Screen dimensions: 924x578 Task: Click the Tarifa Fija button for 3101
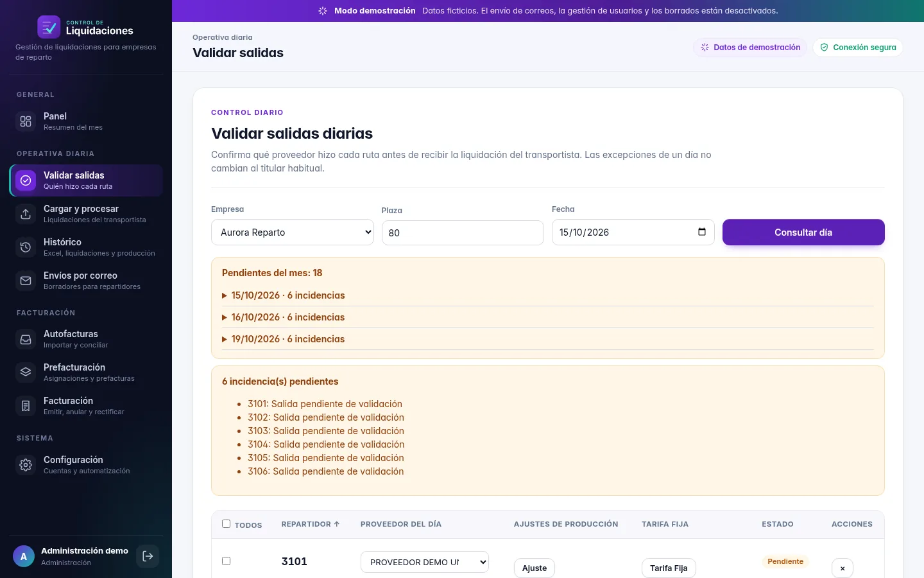669,568
